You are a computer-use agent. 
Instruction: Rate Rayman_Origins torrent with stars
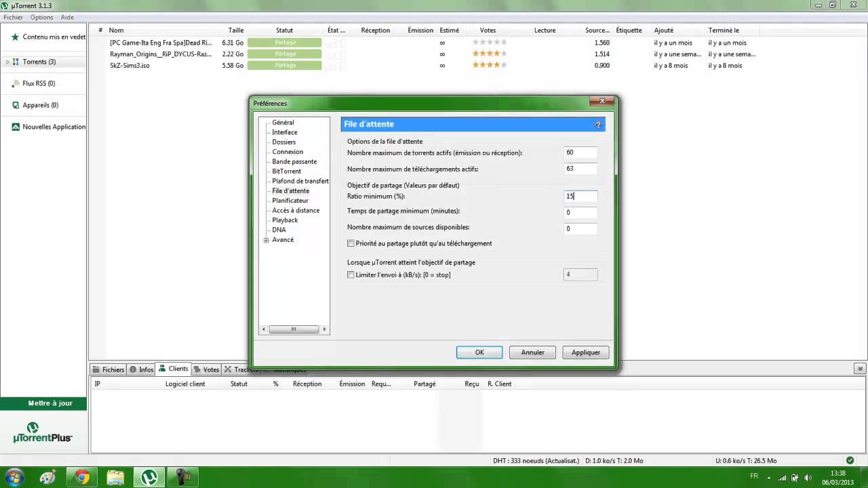(x=490, y=54)
